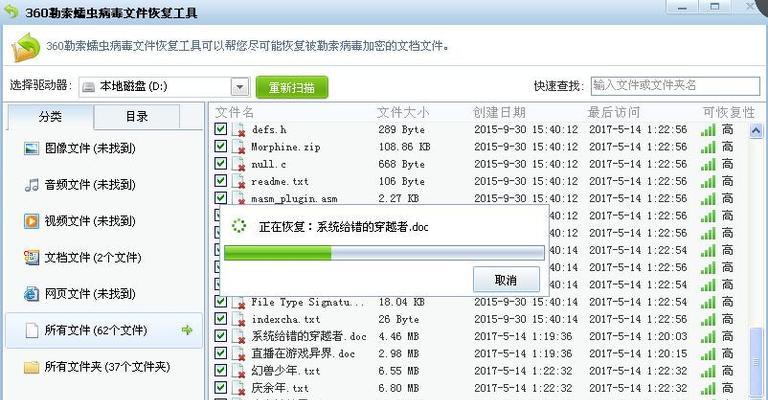The height and width of the screenshot is (400, 768).
Task: Minimize the recovery tool window
Action: click(x=682, y=7)
